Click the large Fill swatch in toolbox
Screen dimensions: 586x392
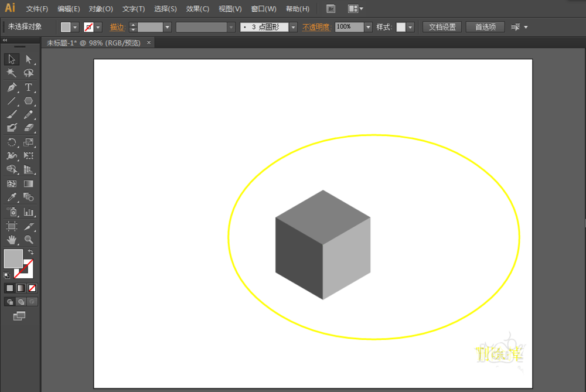click(x=13, y=258)
